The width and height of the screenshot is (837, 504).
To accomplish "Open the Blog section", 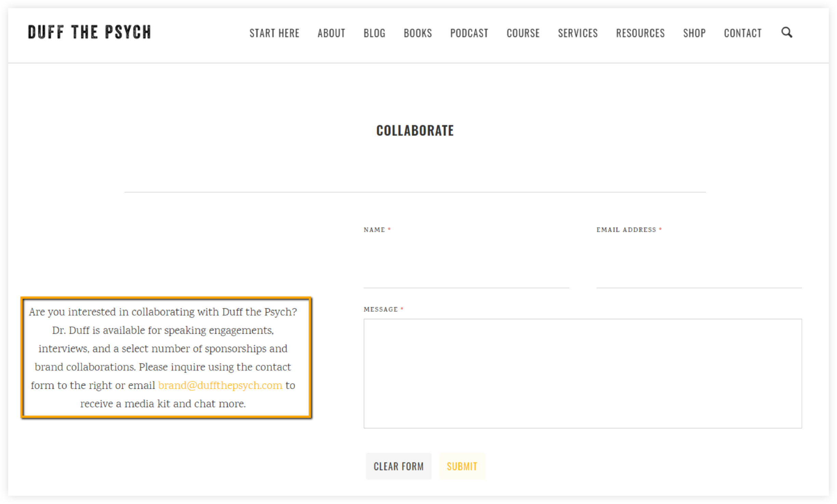I will (374, 33).
